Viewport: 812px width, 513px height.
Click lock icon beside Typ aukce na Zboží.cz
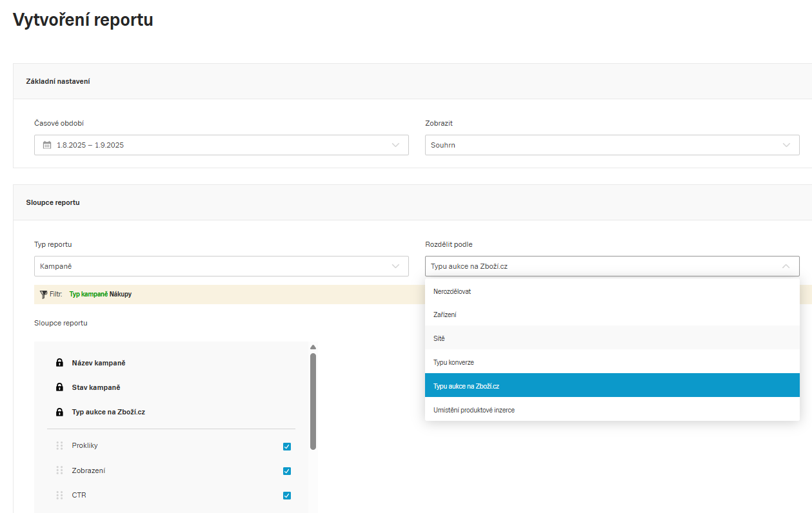[x=59, y=412]
